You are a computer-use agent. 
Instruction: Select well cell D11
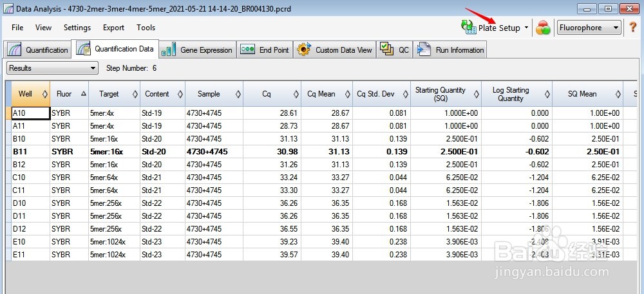point(30,216)
